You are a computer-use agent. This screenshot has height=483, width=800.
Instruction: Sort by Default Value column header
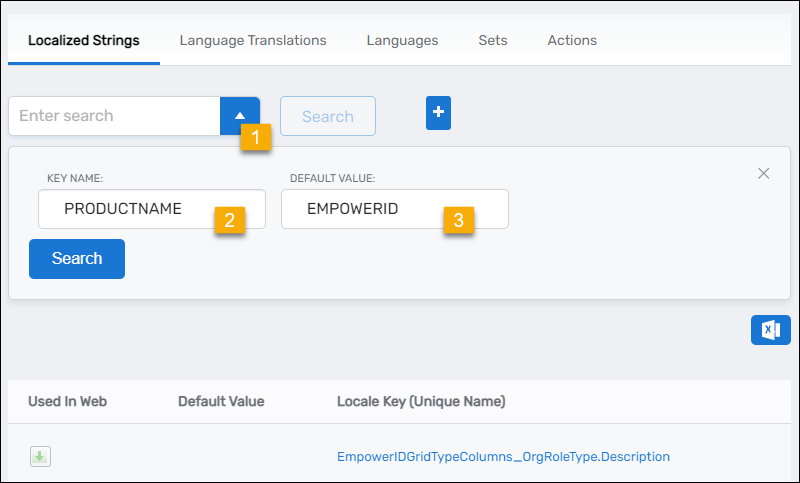tap(221, 401)
